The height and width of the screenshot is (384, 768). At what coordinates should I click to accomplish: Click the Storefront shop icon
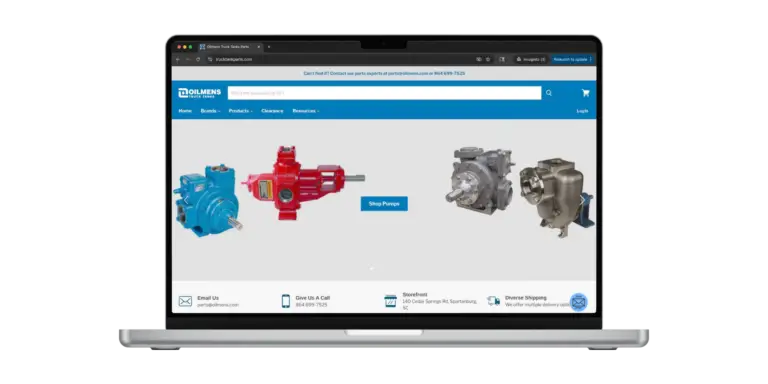pos(390,301)
